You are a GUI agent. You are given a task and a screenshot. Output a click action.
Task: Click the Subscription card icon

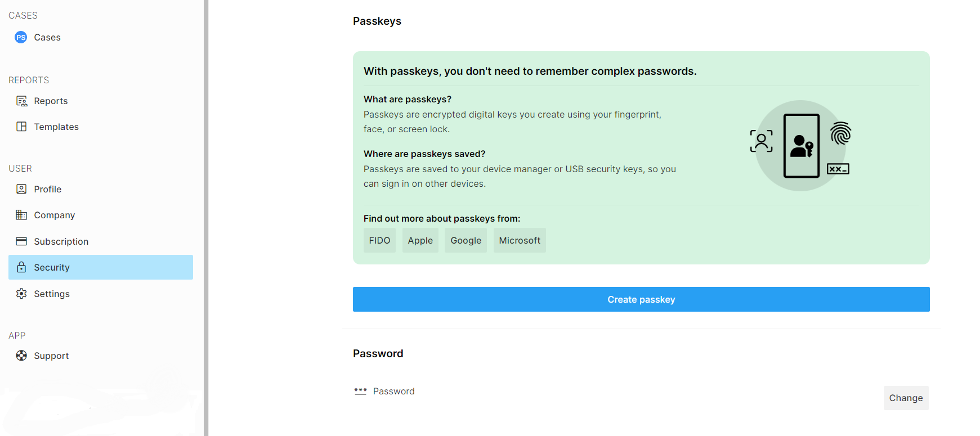(21, 242)
